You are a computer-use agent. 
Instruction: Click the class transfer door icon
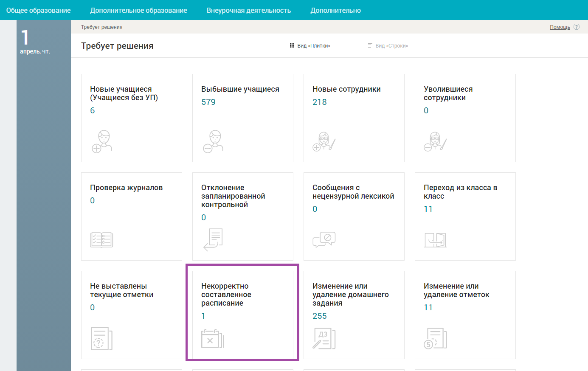point(435,240)
